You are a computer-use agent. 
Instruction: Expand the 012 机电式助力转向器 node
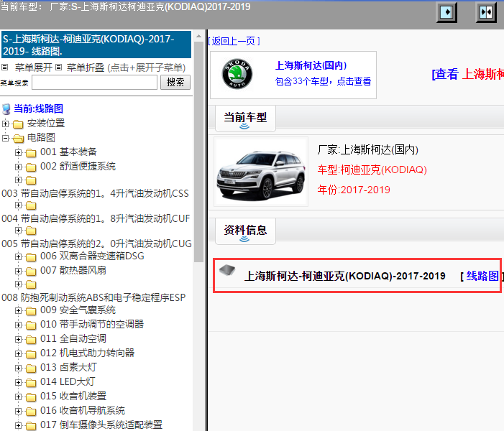tap(18, 354)
